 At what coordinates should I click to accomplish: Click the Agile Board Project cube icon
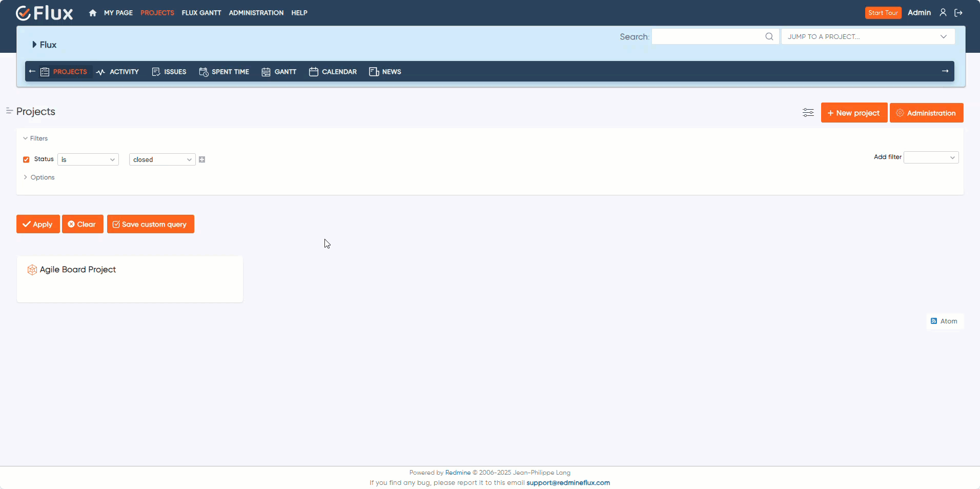point(32,270)
